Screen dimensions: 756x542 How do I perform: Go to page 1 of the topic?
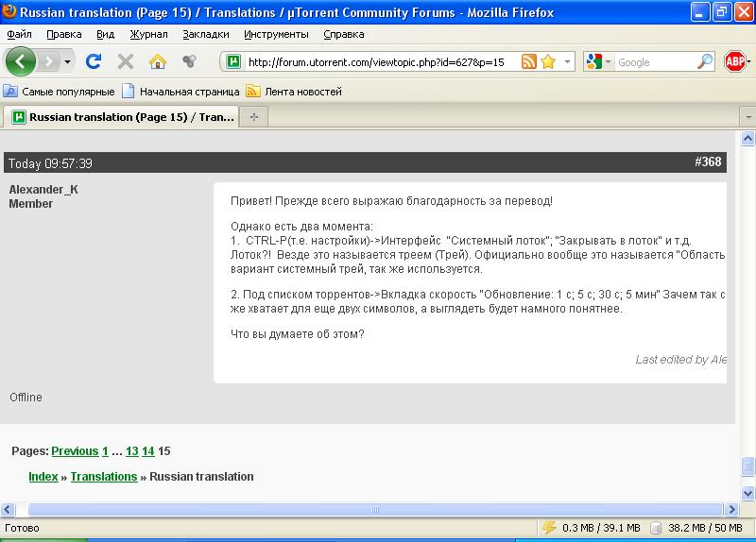click(x=105, y=451)
